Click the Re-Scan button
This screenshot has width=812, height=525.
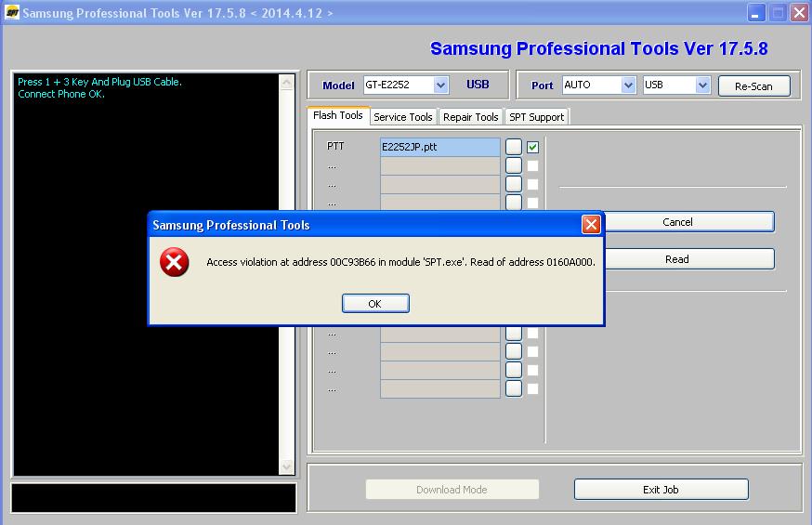pyautogui.click(x=754, y=85)
